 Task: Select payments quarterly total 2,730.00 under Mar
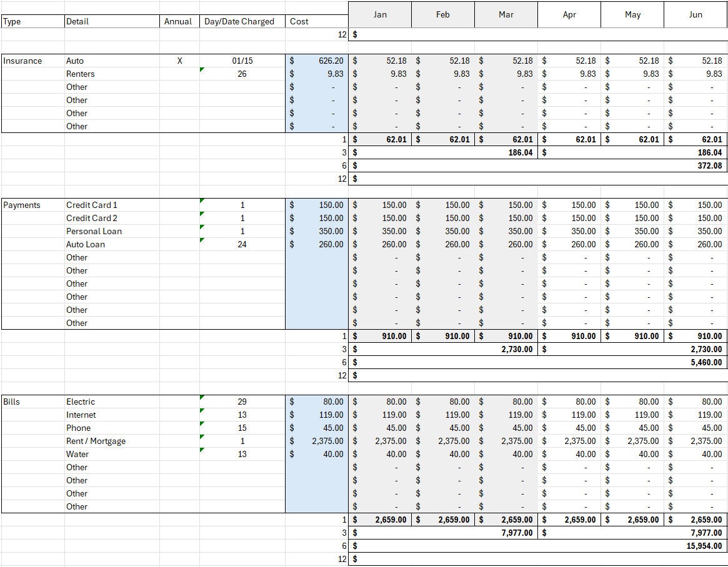(443, 349)
